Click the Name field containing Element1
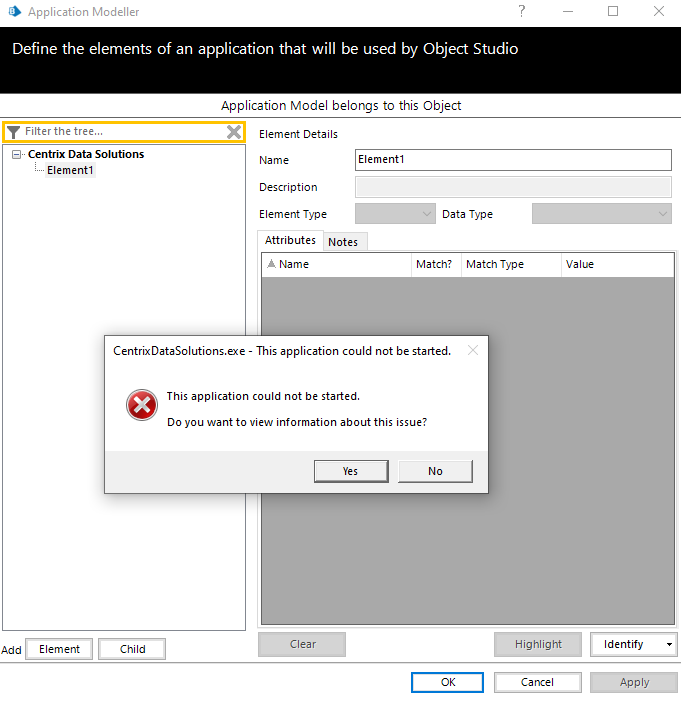The image size is (681, 702). [x=513, y=160]
